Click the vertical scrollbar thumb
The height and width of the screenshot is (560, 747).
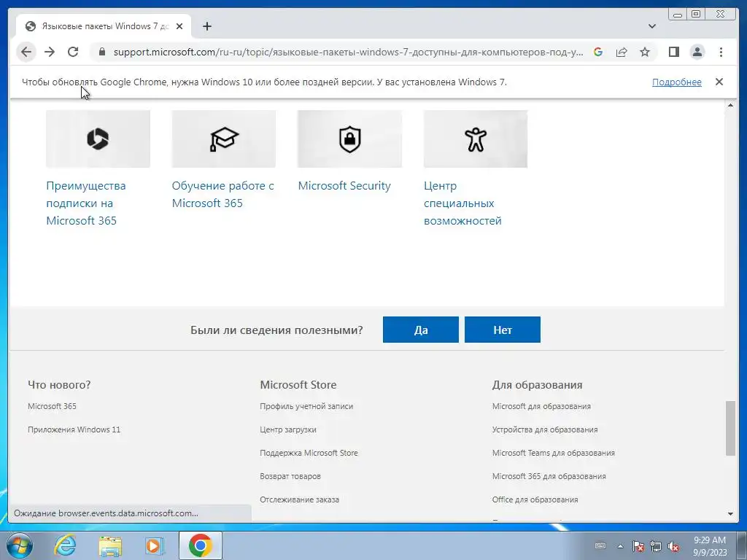(x=730, y=428)
